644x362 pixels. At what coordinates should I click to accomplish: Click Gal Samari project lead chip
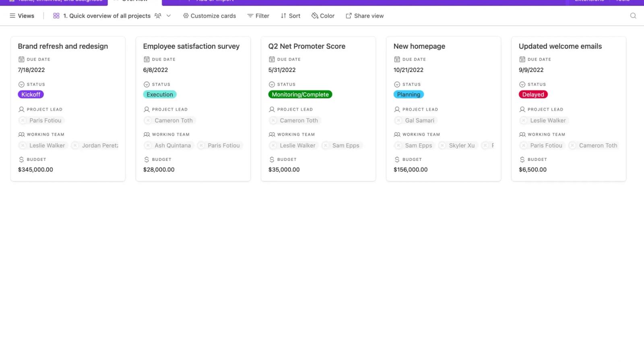point(416,120)
